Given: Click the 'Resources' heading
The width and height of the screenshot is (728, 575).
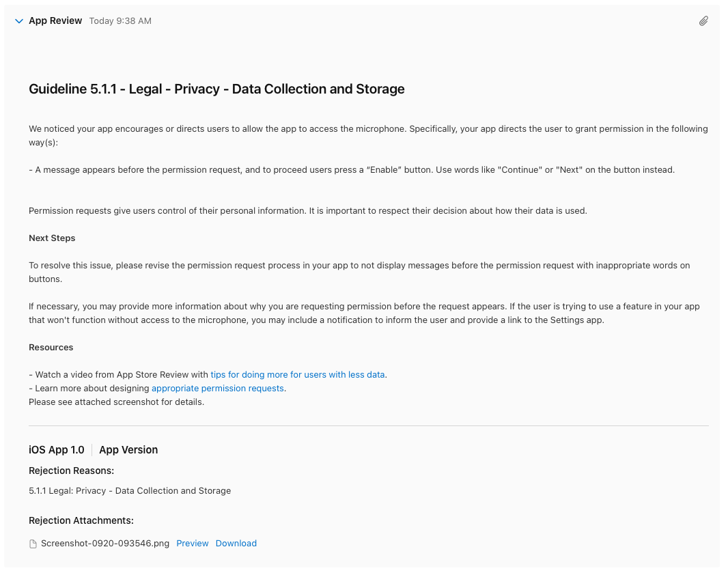Looking at the screenshot, I should tap(51, 348).
